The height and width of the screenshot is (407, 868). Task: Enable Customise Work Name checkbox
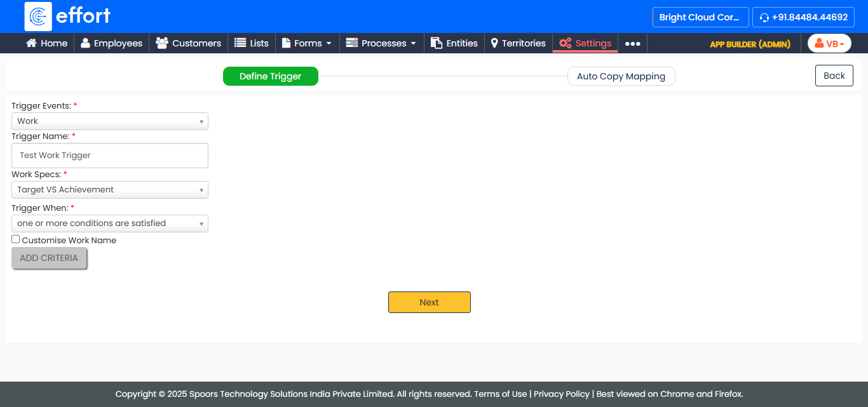[x=16, y=239]
